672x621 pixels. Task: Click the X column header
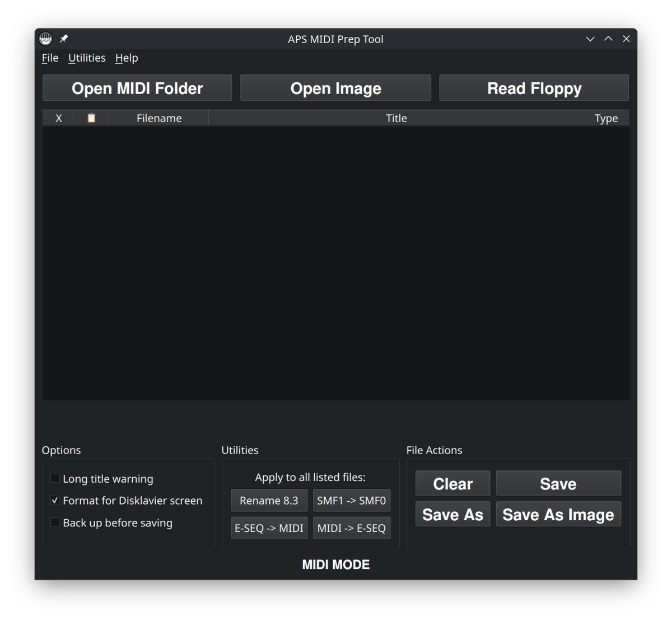[59, 118]
